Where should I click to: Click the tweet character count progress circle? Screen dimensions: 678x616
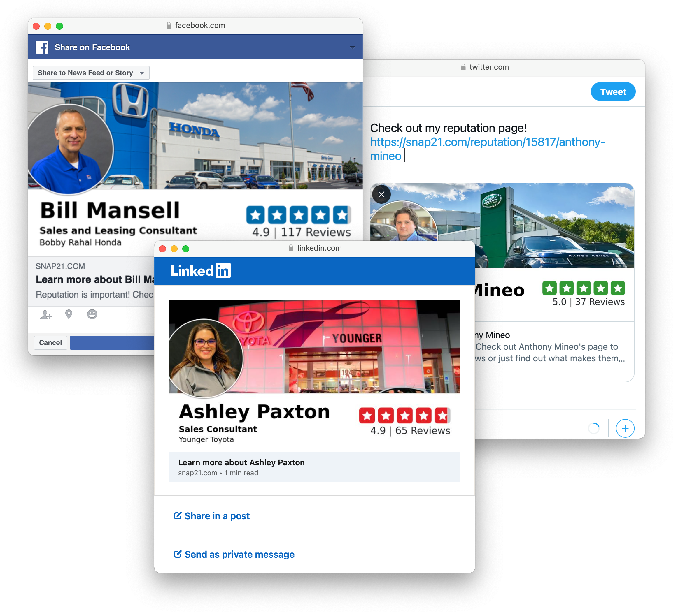click(594, 428)
